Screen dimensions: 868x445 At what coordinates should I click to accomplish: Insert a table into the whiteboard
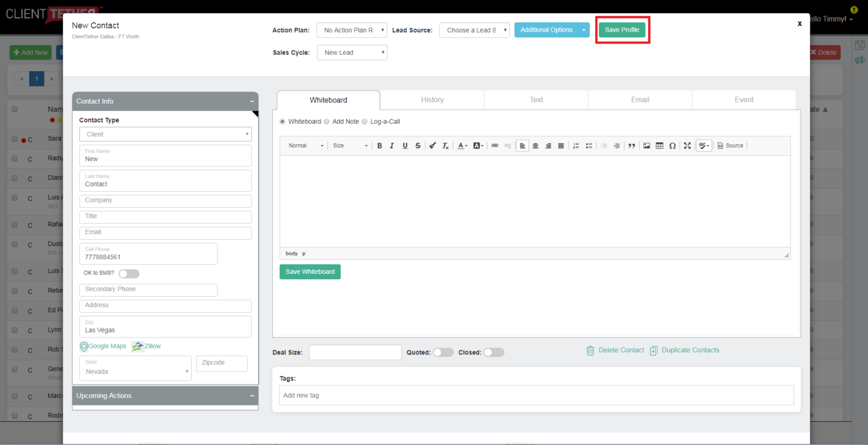[x=659, y=146]
